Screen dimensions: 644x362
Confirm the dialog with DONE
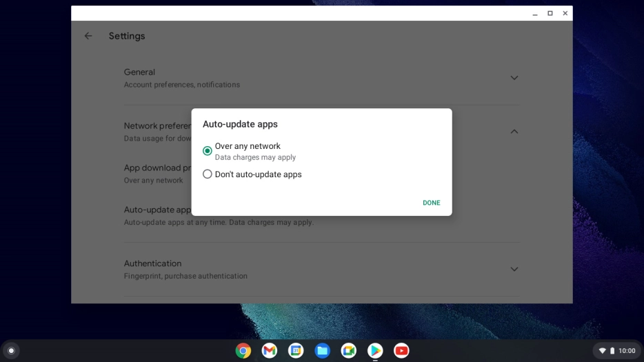point(431,203)
